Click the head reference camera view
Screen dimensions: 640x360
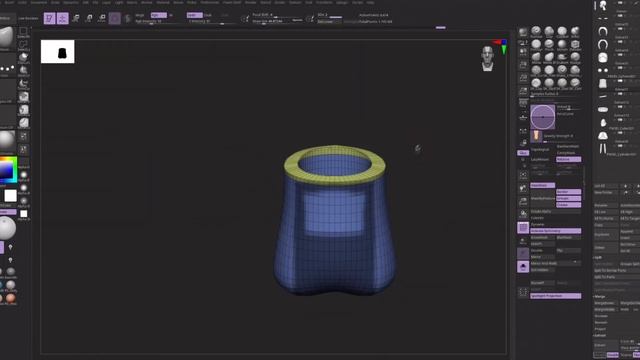(487, 58)
